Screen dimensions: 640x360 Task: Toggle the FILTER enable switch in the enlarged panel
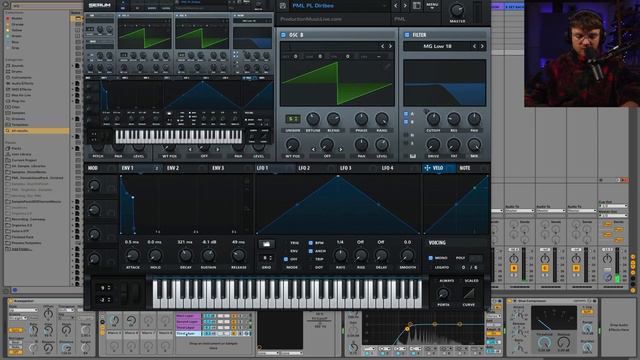coord(407,35)
